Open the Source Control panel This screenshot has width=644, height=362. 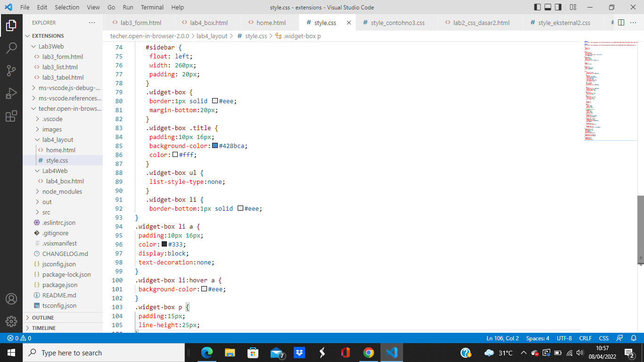[11, 70]
